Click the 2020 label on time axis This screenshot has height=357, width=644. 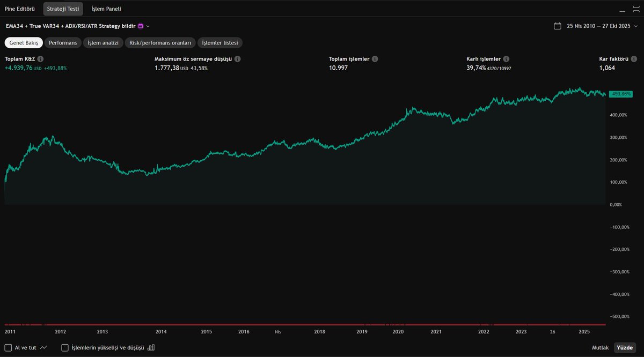click(398, 332)
